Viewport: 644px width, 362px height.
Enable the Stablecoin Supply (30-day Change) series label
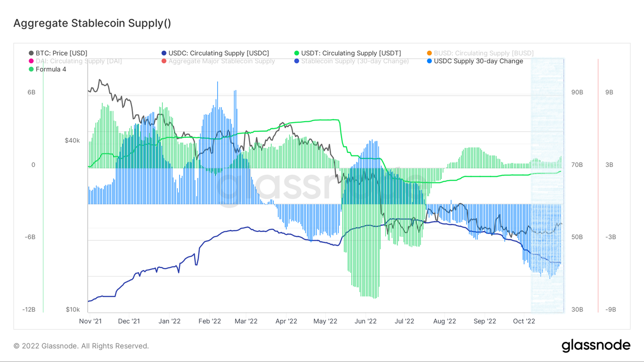(x=355, y=61)
